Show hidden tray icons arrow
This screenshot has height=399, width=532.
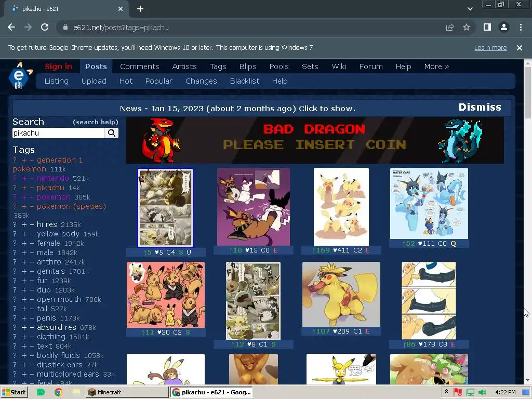pyautogui.click(x=446, y=392)
